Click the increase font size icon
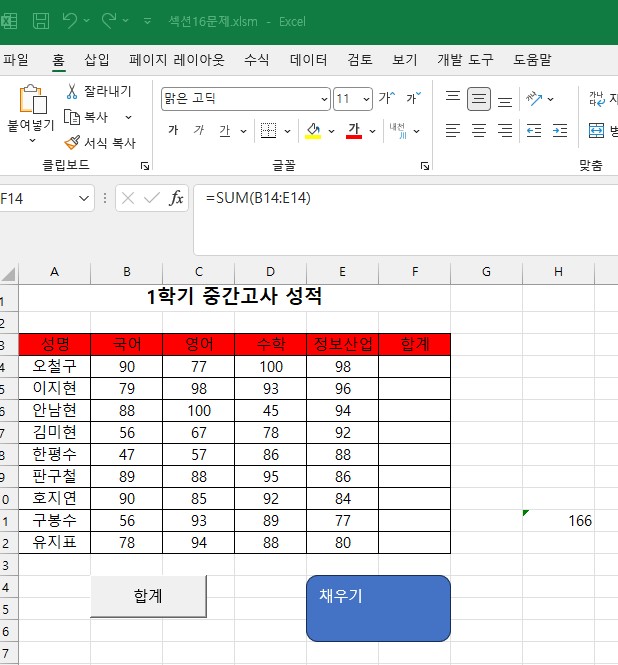 point(386,99)
